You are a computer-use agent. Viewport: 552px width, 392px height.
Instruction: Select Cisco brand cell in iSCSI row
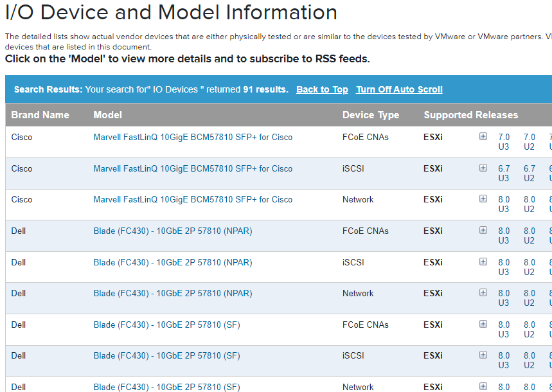click(22, 169)
